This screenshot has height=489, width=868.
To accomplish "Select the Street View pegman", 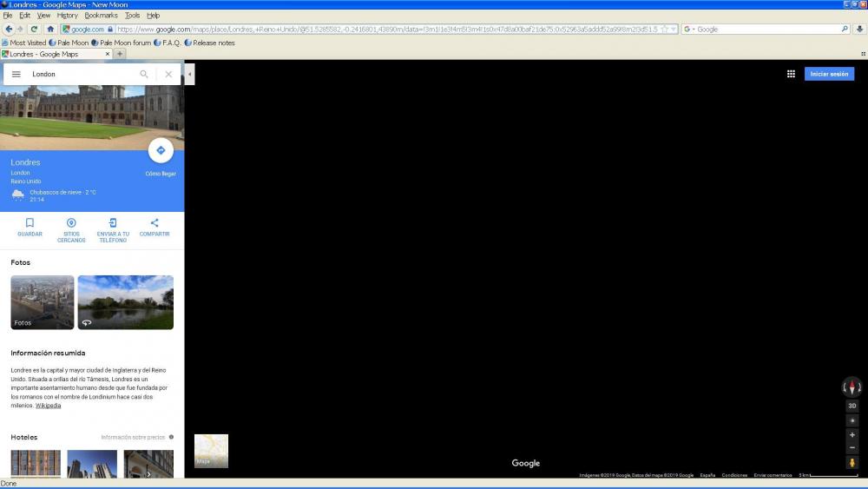I will point(852,462).
